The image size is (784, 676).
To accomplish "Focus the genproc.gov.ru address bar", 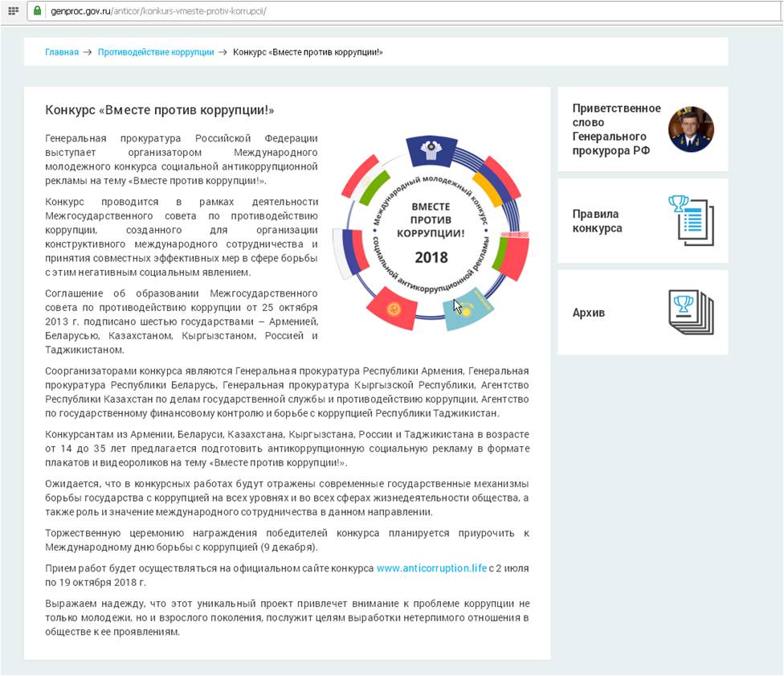I will (404, 11).
